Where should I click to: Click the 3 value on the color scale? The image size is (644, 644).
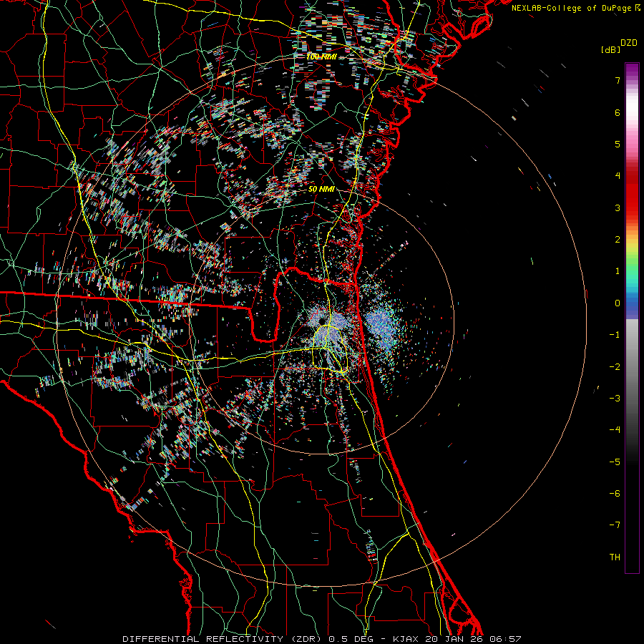pos(618,208)
